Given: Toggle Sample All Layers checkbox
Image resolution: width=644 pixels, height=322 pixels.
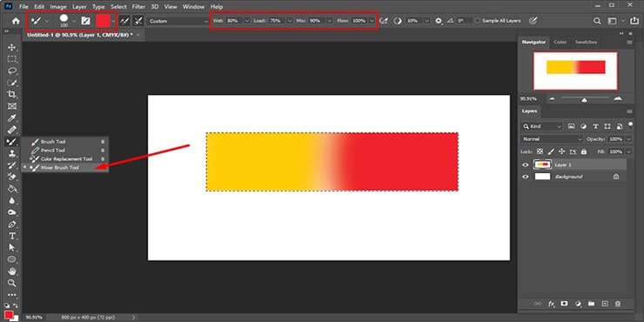Looking at the screenshot, I should coord(477,21).
